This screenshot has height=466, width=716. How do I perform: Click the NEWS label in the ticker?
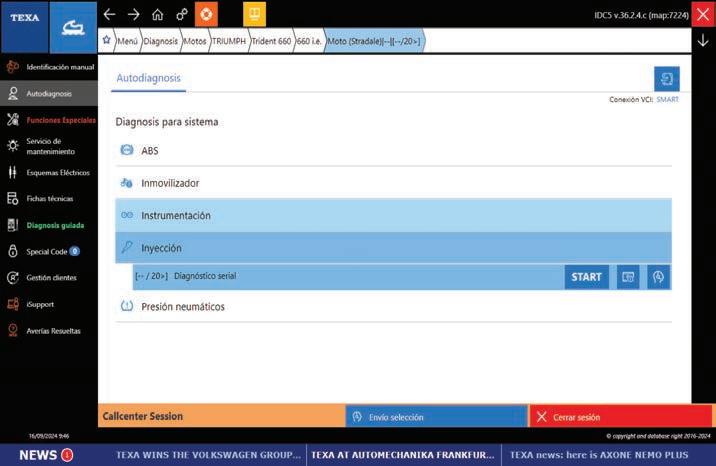click(x=38, y=455)
